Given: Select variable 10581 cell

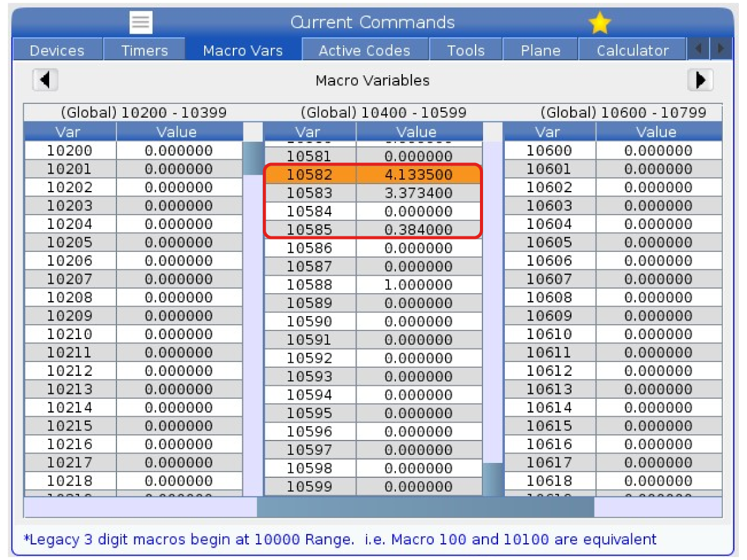Looking at the screenshot, I should pos(310,156).
